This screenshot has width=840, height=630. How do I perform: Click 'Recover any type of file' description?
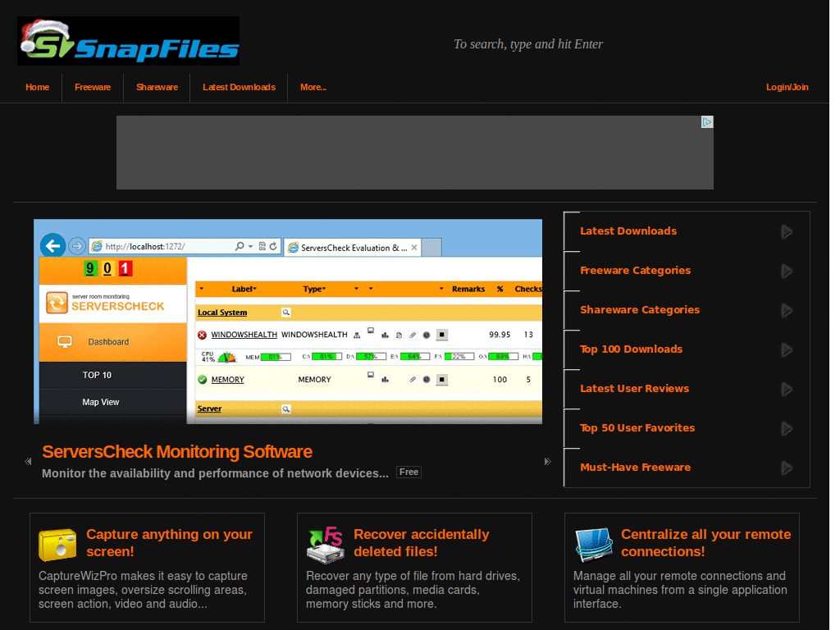pyautogui.click(x=413, y=590)
